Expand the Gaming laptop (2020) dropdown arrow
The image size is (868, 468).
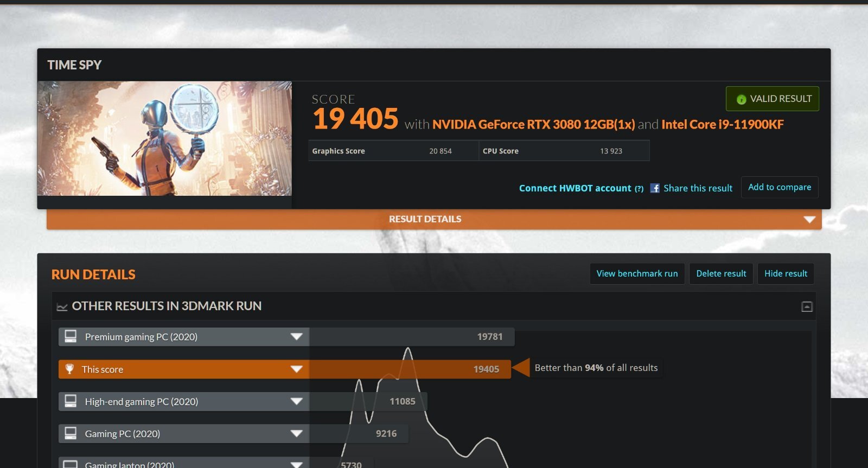tap(296, 465)
